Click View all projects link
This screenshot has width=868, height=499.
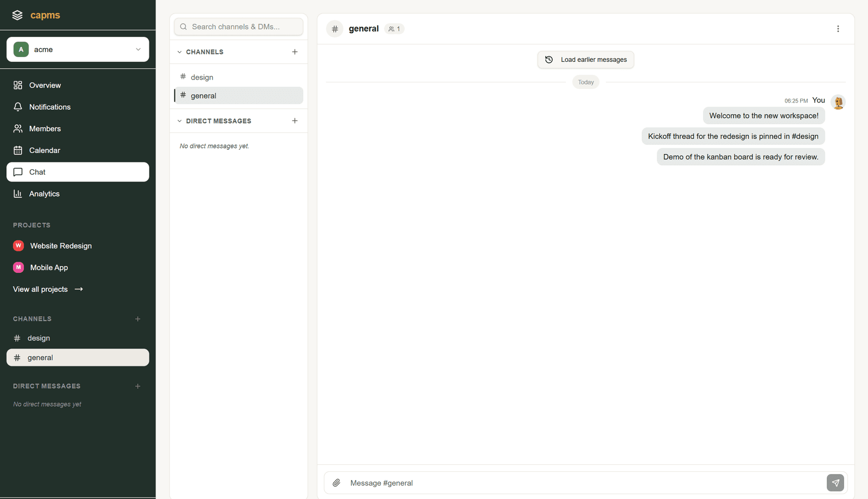coord(48,289)
